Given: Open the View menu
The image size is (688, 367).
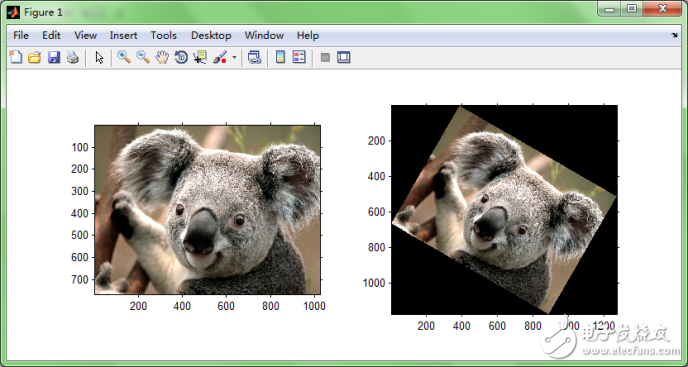Looking at the screenshot, I should (x=86, y=36).
